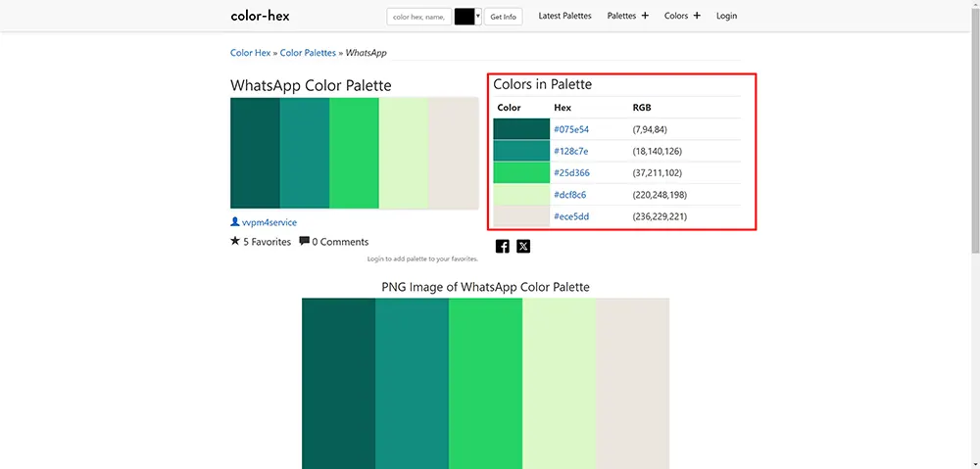Screen dimensions: 980x469
Task: Go to Color Palettes breadcrumb link
Action: tap(308, 53)
